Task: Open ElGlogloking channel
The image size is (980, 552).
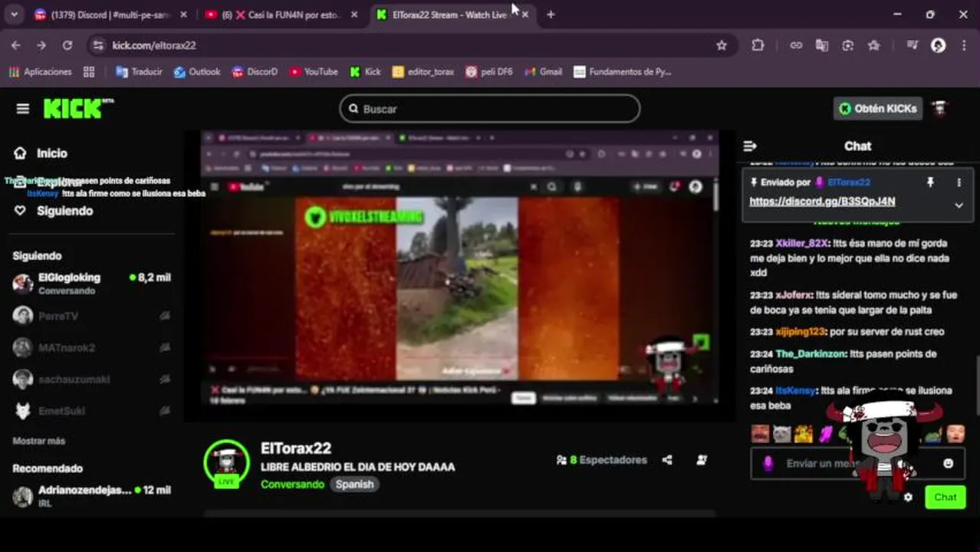Action: click(92, 283)
